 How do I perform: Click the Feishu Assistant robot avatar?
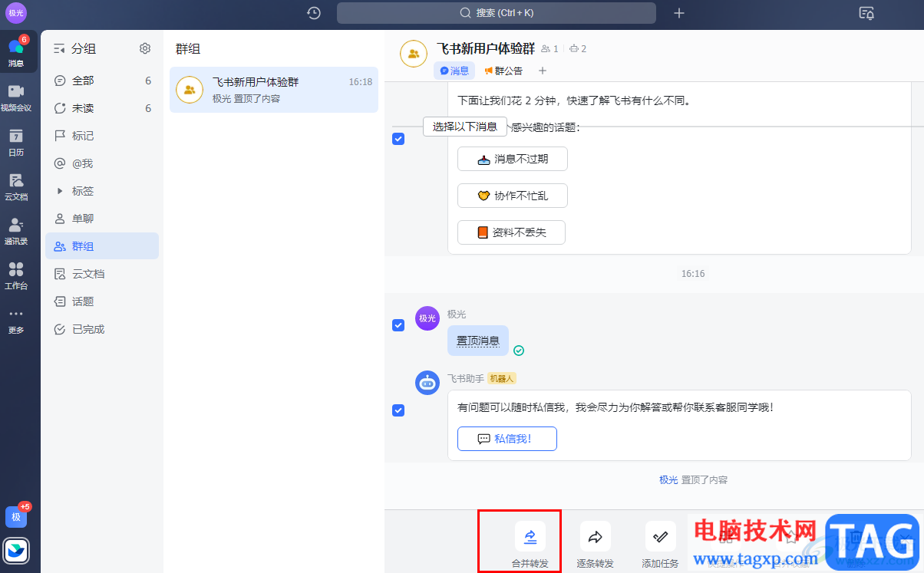click(427, 383)
